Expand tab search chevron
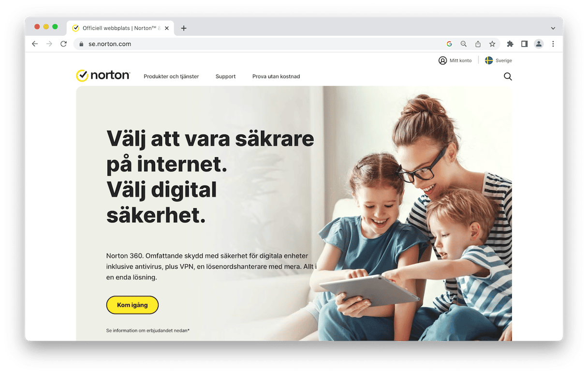 point(553,28)
